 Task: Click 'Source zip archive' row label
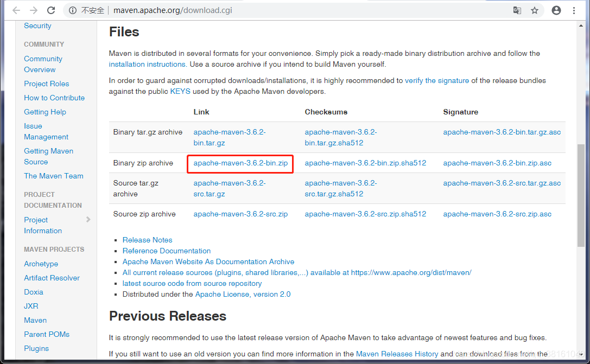(144, 214)
